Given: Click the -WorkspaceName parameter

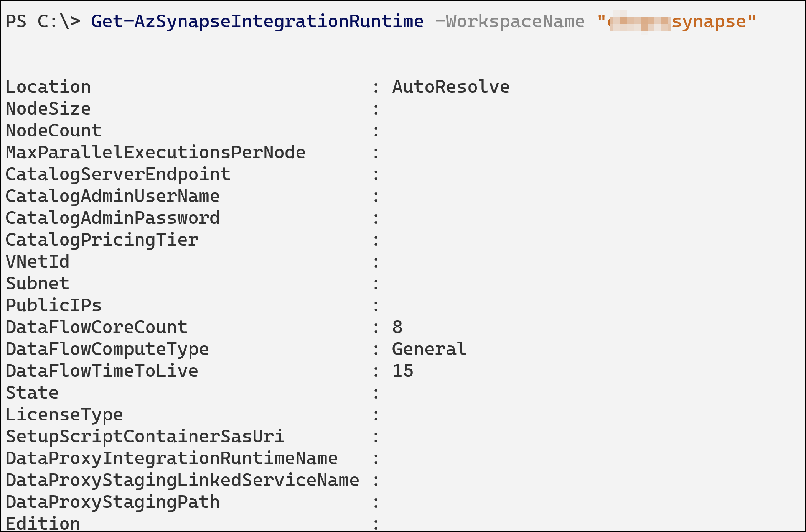Looking at the screenshot, I should 510,21.
